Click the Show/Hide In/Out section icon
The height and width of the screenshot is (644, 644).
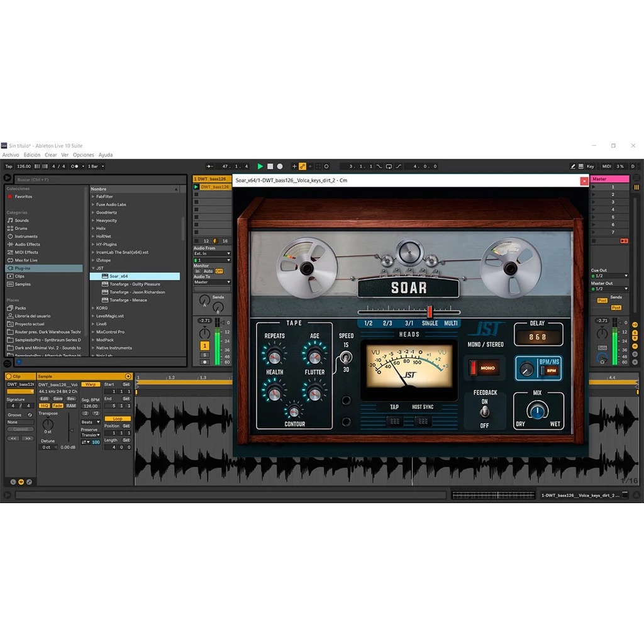coord(635,325)
